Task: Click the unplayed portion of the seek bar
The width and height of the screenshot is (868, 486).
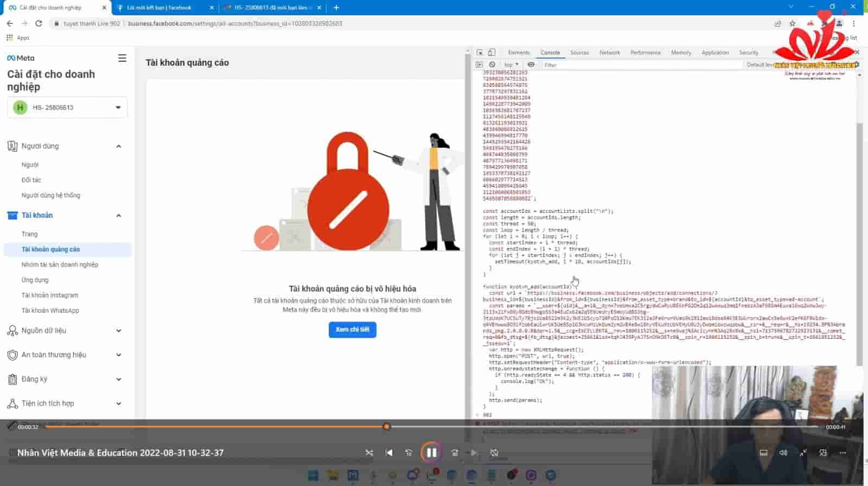Action: click(x=605, y=427)
